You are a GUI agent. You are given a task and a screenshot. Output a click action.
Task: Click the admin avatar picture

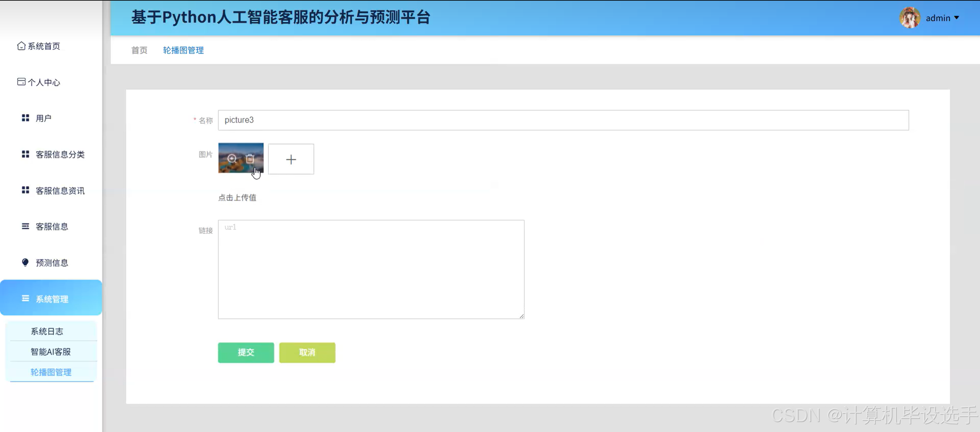(910, 18)
